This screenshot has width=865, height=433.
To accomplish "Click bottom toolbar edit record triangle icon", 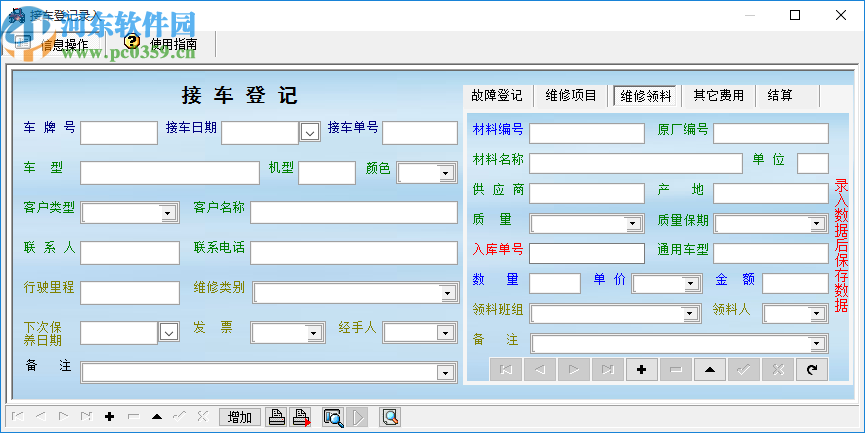I will [x=157, y=417].
